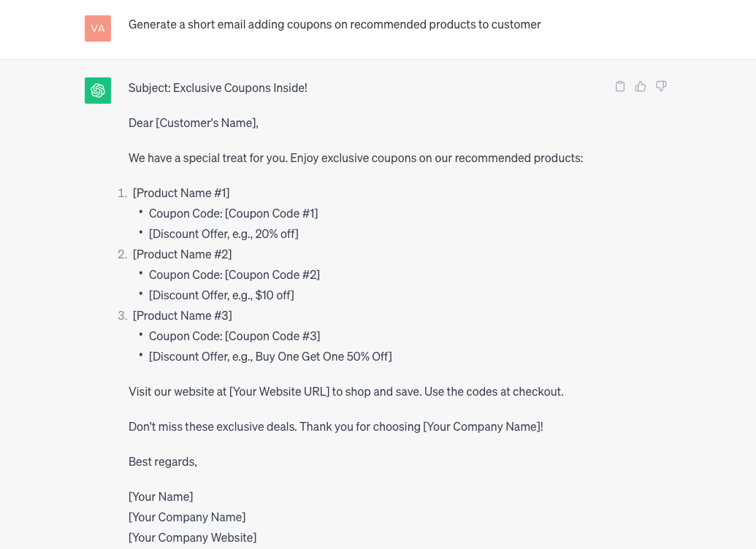Click the user prompt about generating coupon email
756x549 pixels.
335,25
